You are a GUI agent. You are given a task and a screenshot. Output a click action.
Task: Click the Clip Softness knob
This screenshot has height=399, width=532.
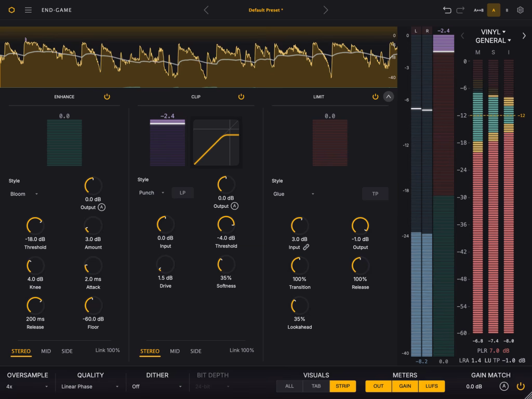point(226,264)
